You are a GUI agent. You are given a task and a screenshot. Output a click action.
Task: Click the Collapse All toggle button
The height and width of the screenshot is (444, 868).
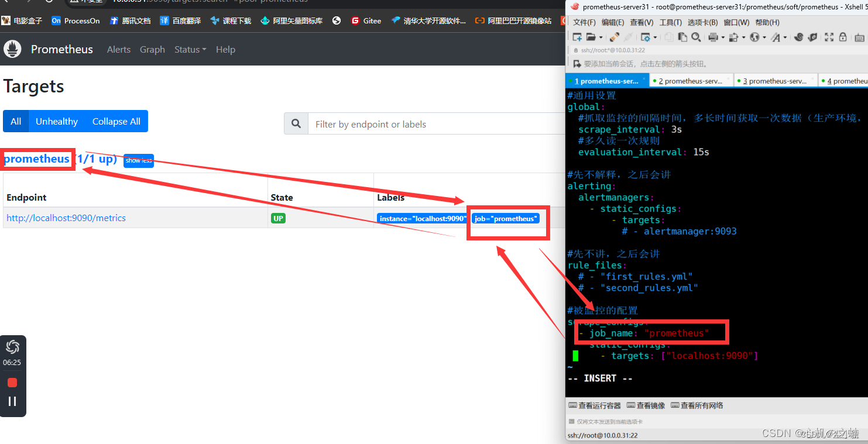click(x=116, y=121)
